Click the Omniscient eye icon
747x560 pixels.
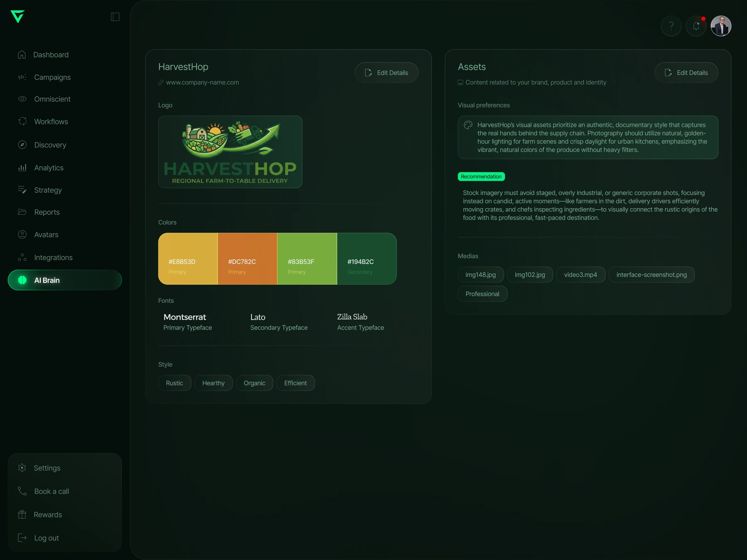[x=22, y=99]
